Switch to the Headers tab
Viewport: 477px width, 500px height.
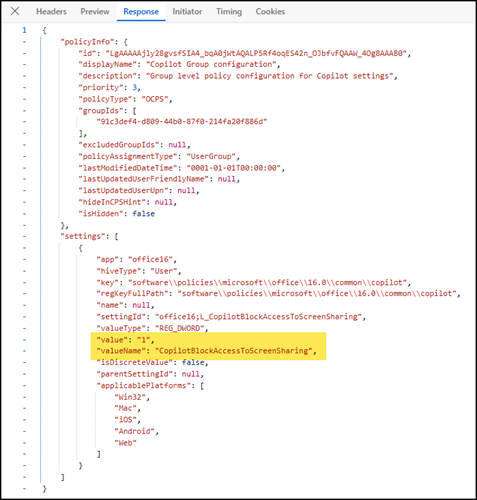click(x=51, y=12)
